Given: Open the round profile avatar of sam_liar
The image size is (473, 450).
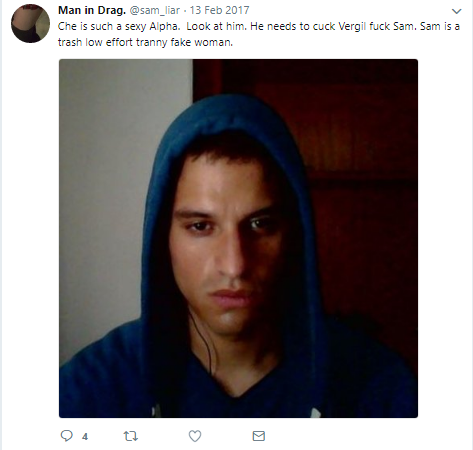Looking at the screenshot, I should click(x=30, y=23).
